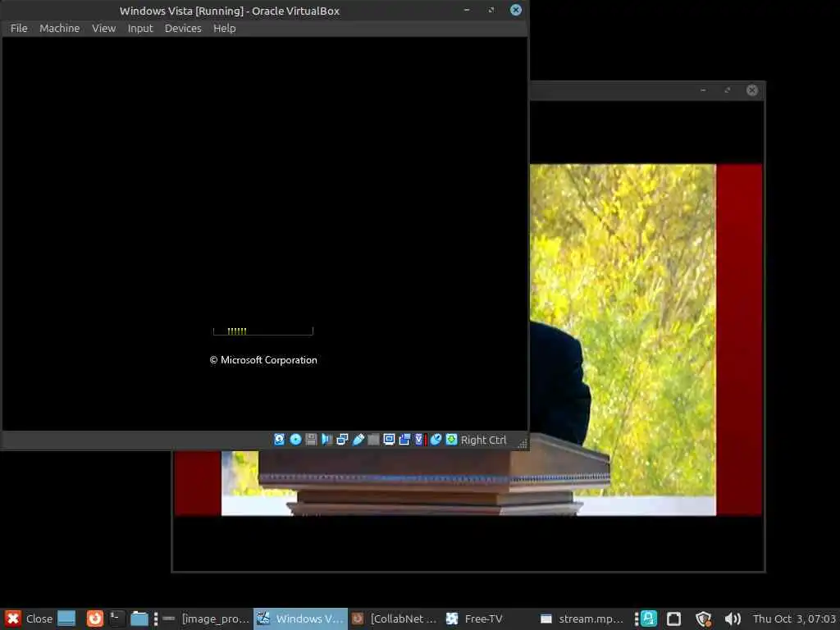Click the hard disk activity status icon

(280, 440)
